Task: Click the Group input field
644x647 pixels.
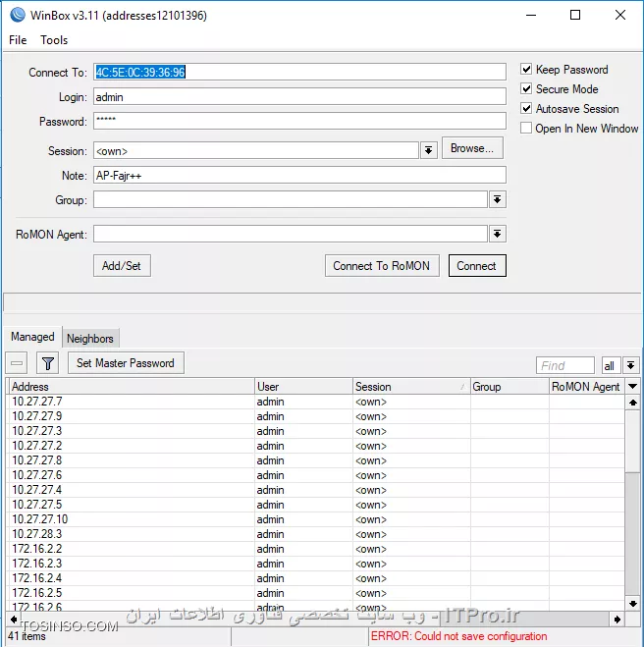Action: click(x=291, y=199)
